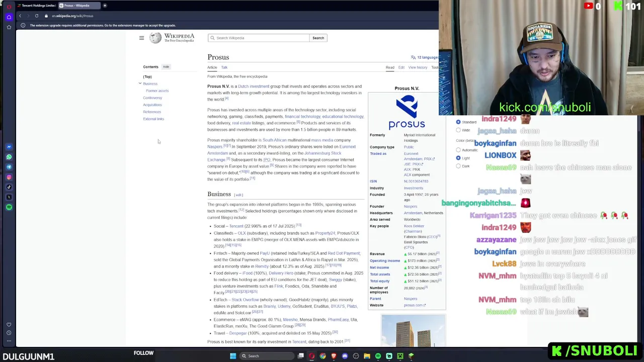
Task: Click the FOLLOW button on stream overlay
Action: point(143,353)
